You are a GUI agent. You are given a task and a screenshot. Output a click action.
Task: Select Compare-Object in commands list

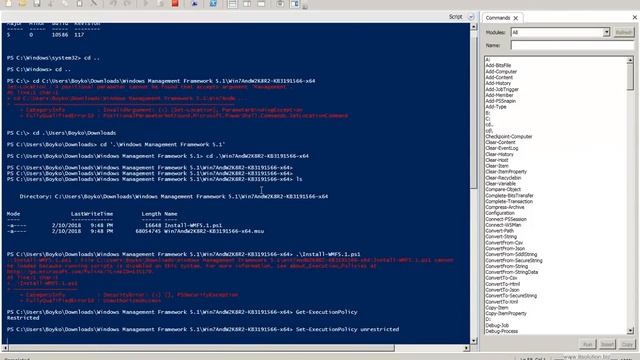(x=503, y=189)
